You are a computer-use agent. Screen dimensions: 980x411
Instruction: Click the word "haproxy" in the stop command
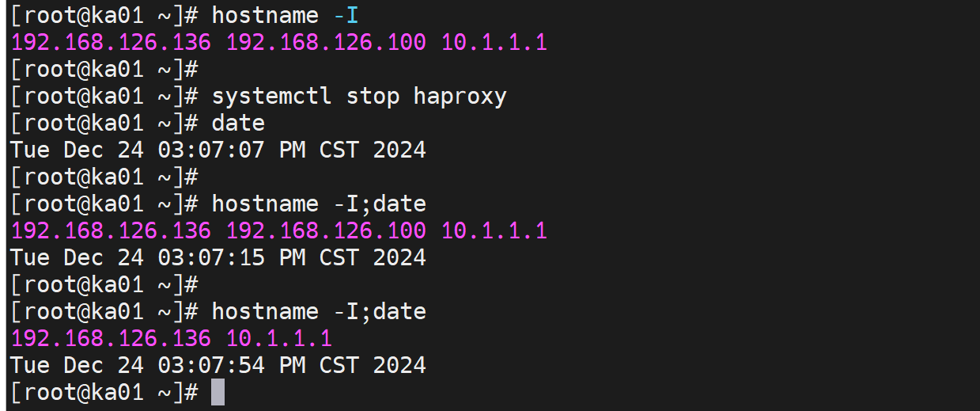(460, 97)
